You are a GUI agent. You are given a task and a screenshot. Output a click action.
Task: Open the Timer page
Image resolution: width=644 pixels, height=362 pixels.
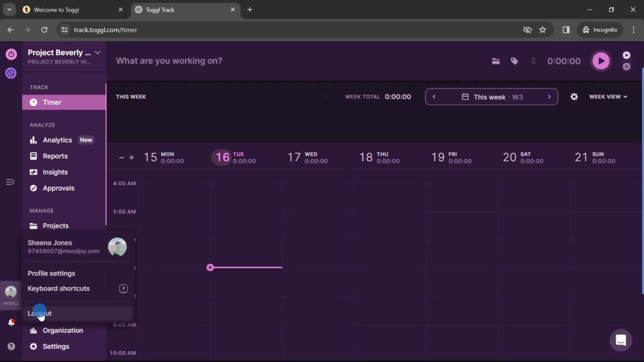coord(64,102)
